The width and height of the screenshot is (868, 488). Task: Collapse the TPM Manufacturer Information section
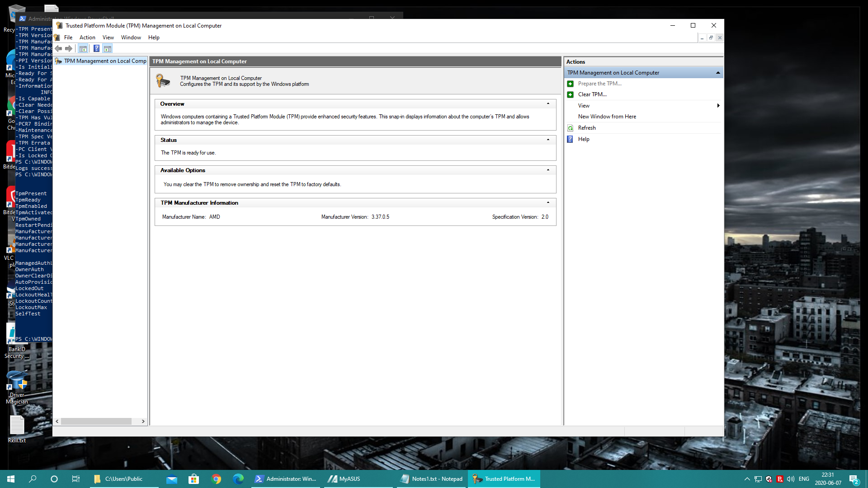pyautogui.click(x=548, y=203)
